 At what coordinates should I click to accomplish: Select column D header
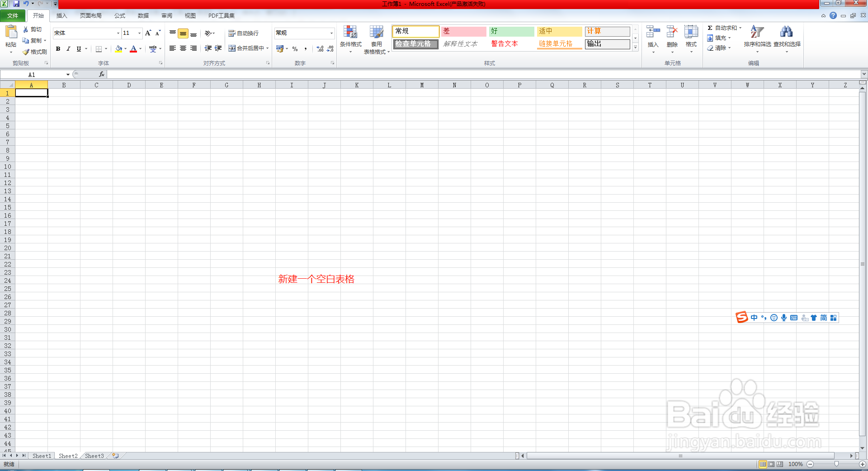tap(129, 85)
